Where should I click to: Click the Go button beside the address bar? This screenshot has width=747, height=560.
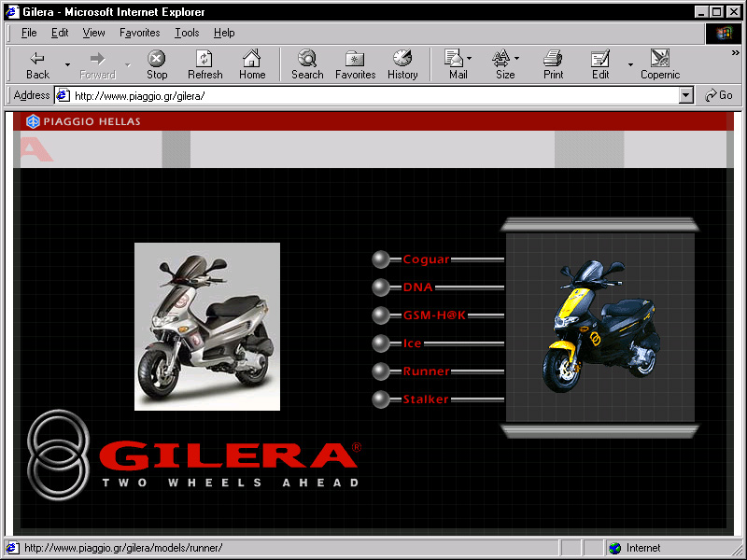click(x=719, y=96)
